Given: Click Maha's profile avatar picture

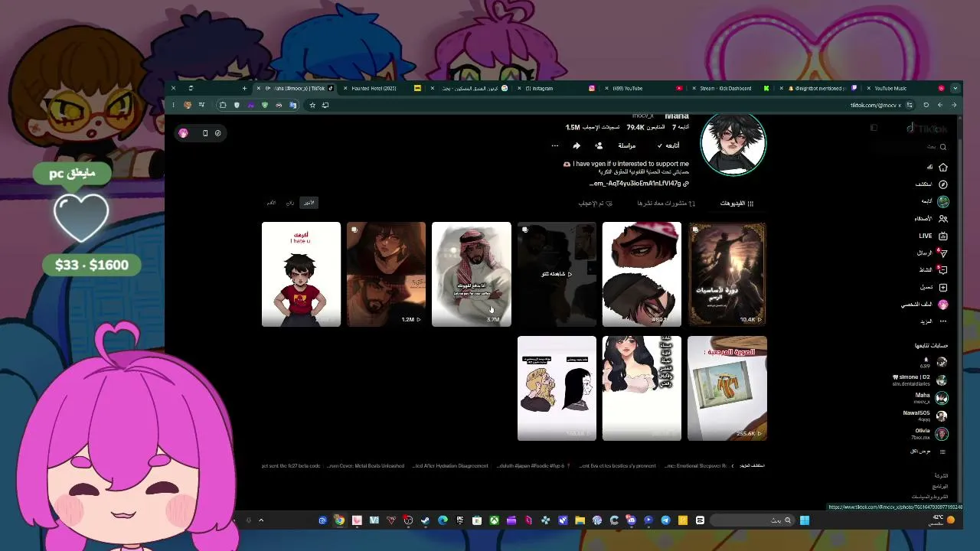Looking at the screenshot, I should [x=733, y=144].
